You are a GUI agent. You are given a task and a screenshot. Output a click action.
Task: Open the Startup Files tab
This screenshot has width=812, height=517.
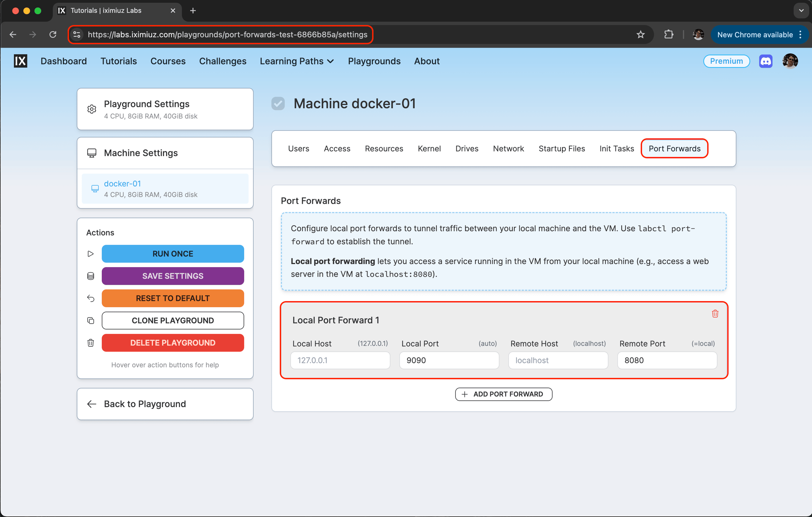[561, 149]
